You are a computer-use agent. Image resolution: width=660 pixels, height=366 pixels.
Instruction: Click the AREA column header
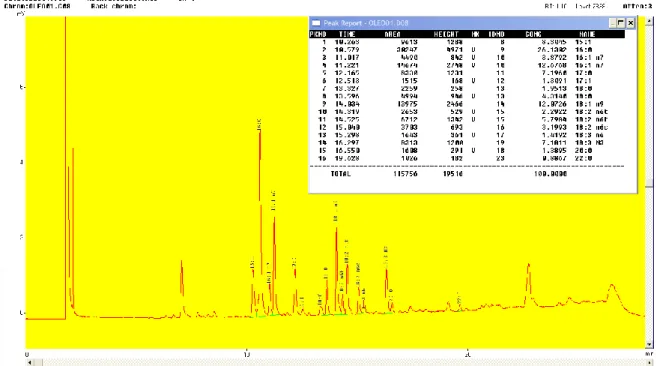[x=392, y=34]
